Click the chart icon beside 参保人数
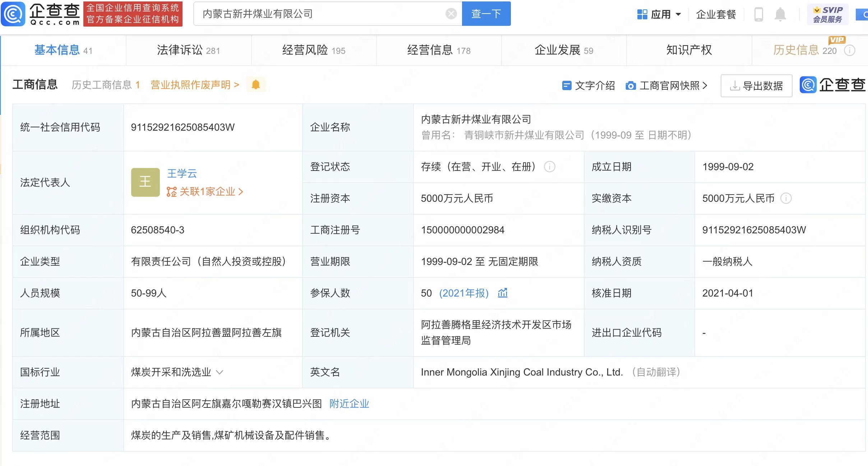 point(503,293)
